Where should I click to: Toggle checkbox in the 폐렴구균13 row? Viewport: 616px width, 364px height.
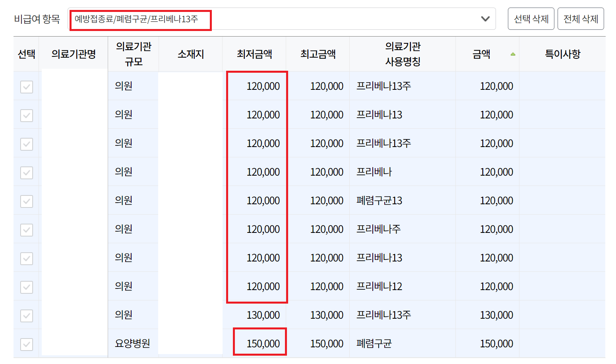click(x=27, y=201)
